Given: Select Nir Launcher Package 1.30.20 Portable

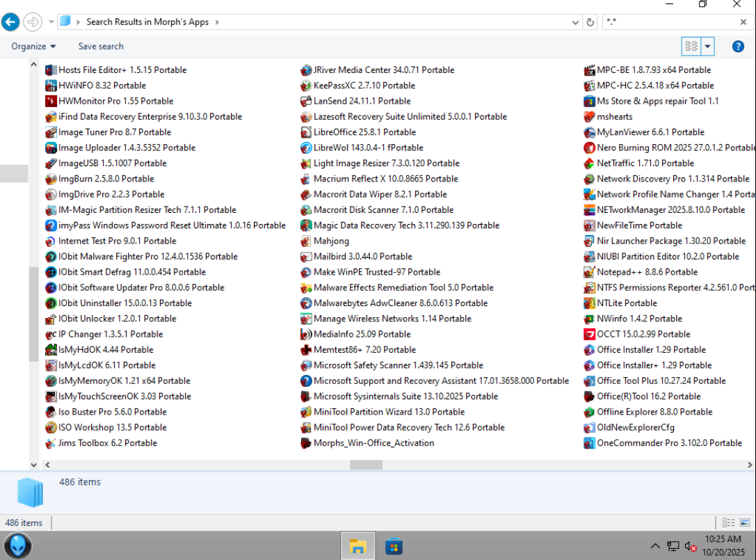Looking at the screenshot, I should tap(665, 241).
